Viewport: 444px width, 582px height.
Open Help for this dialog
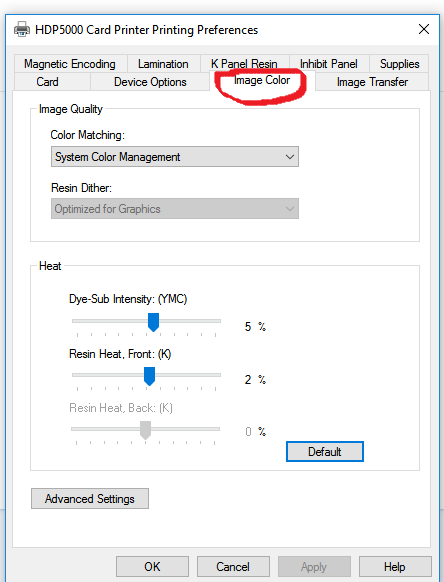(395, 567)
